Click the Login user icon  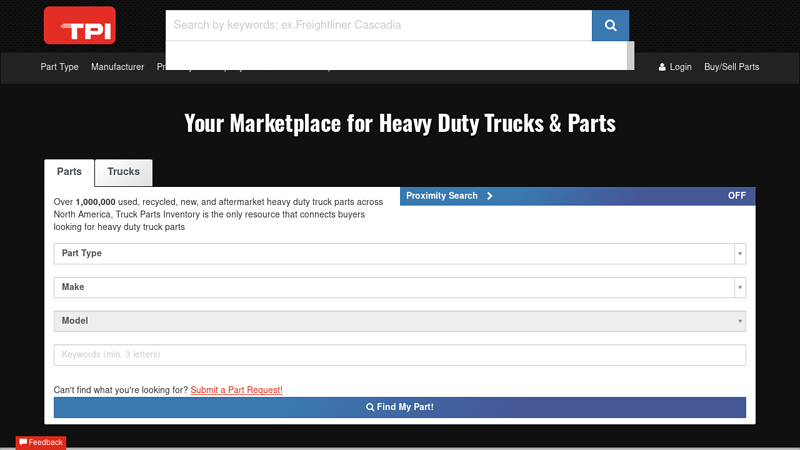click(662, 67)
